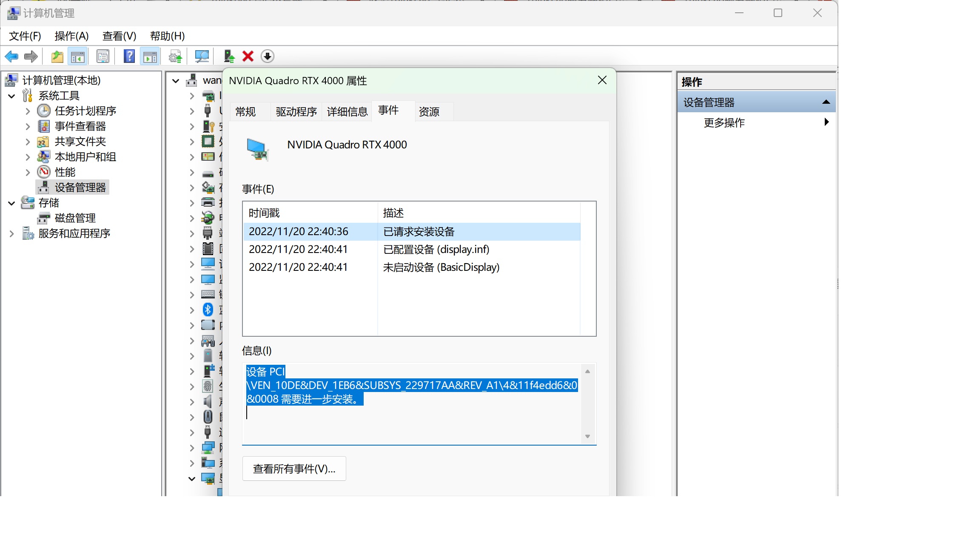Click the info box scroll up arrow
This screenshot has width=980, height=551.
coord(587,372)
